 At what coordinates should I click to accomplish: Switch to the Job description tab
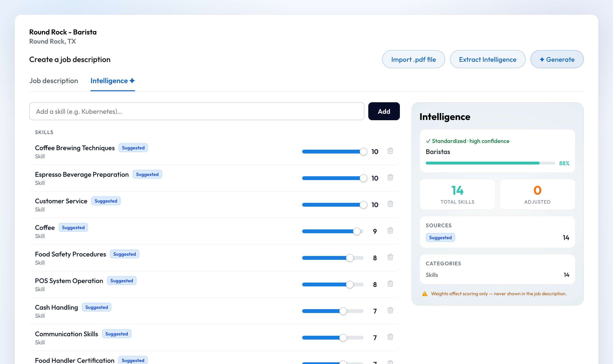coord(53,81)
